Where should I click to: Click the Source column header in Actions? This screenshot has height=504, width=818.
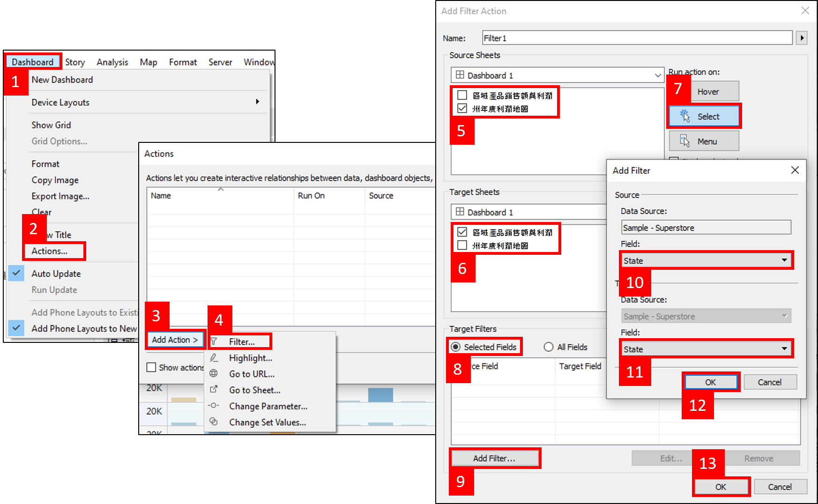[401, 196]
